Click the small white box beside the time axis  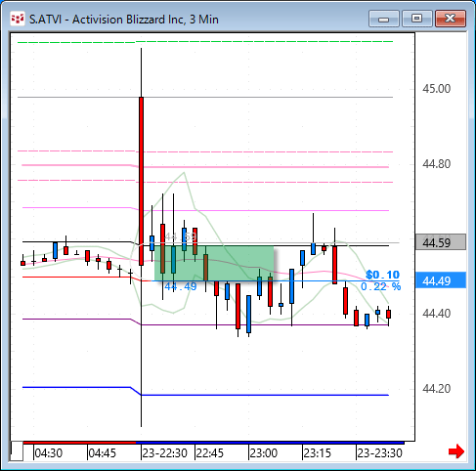(x=17, y=451)
